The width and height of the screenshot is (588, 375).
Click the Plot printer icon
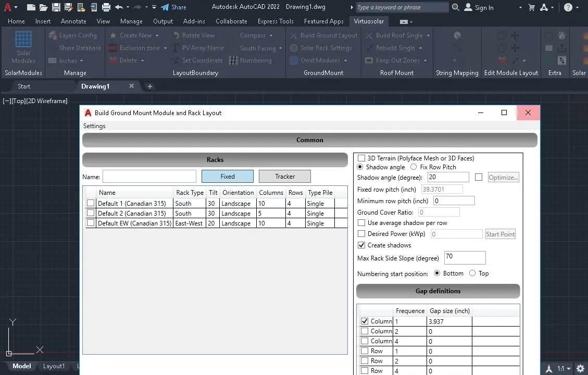[x=106, y=7]
